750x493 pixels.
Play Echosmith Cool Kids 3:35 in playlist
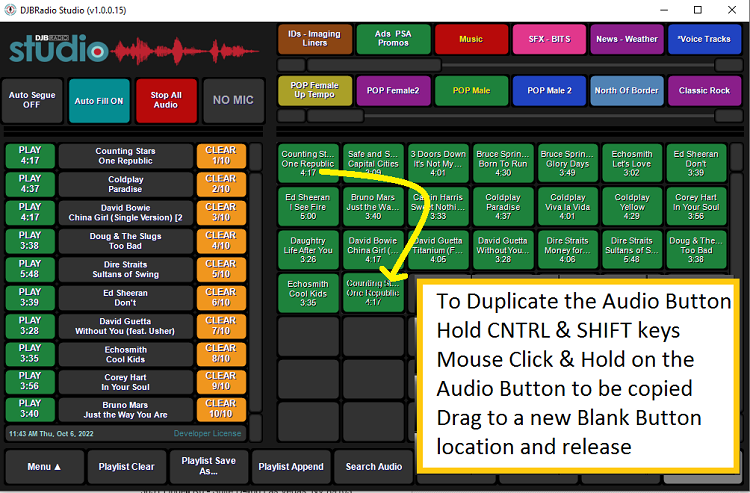tap(30, 354)
